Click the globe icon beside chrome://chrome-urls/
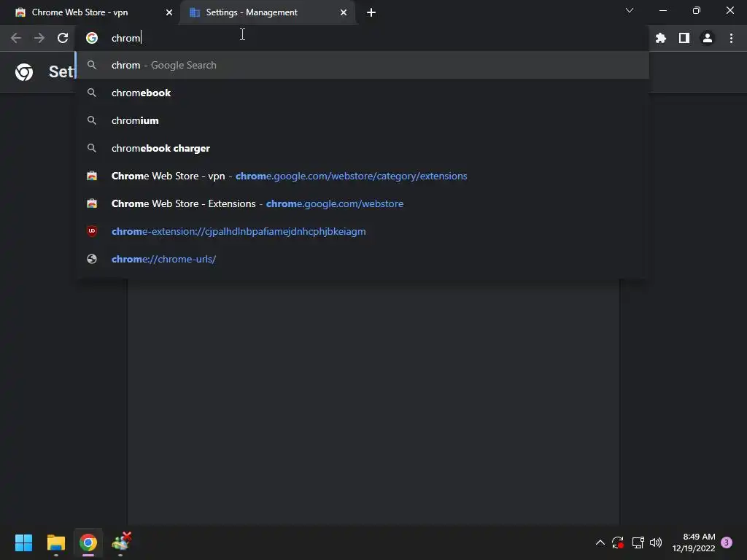Screen dimensions: 747x560 click(x=92, y=259)
